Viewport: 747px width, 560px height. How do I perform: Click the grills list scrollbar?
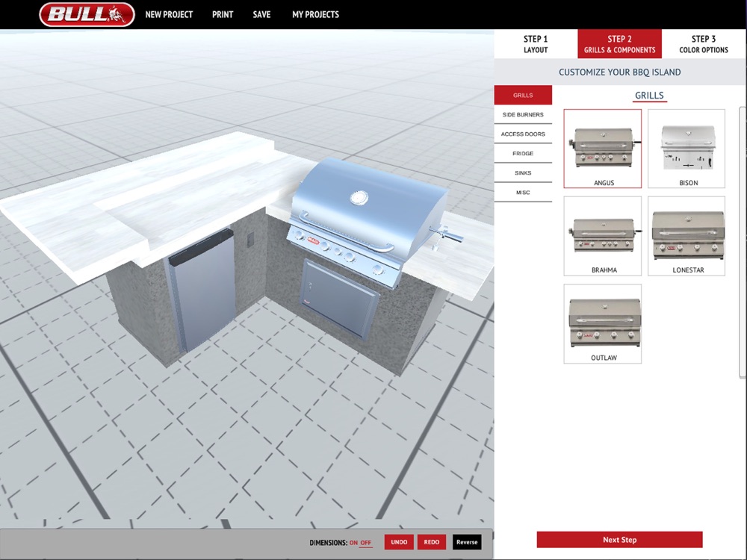pyautogui.click(x=743, y=243)
